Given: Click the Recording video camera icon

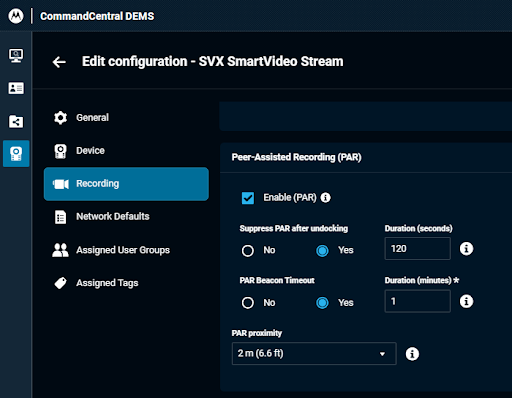Looking at the screenshot, I should (x=61, y=184).
